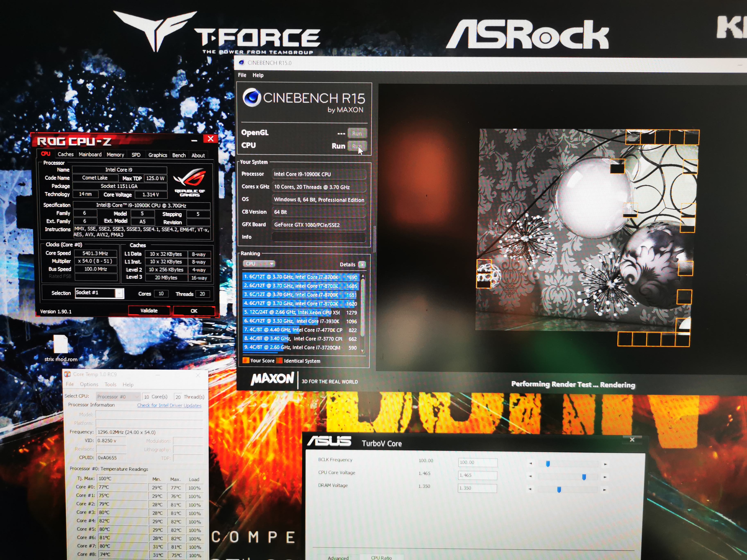Open the Memory tab in CPU-Z
747x560 pixels.
pyautogui.click(x=115, y=155)
